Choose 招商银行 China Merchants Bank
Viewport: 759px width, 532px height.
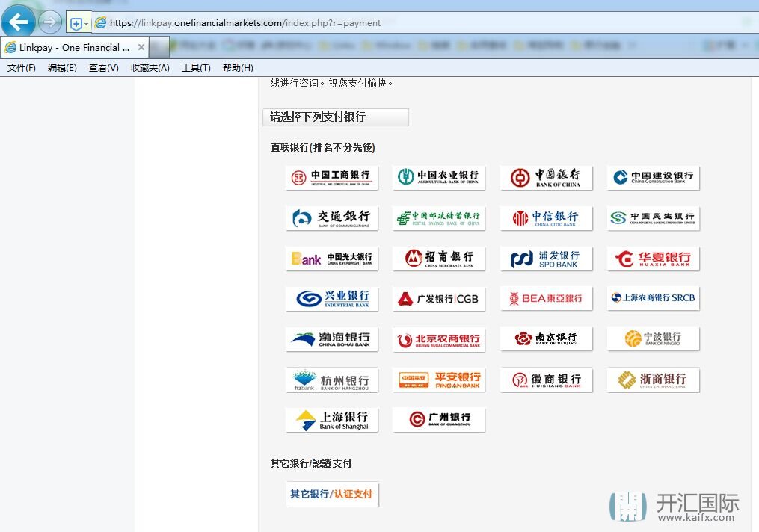[439, 259]
